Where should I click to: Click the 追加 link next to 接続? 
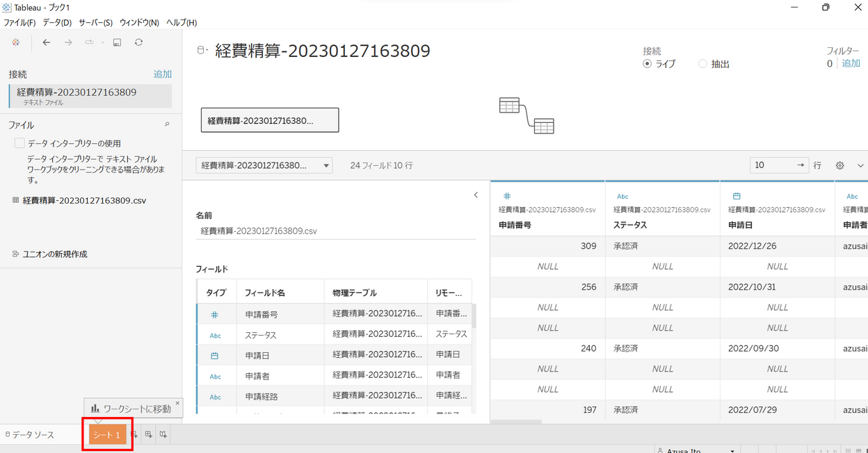[x=162, y=74]
